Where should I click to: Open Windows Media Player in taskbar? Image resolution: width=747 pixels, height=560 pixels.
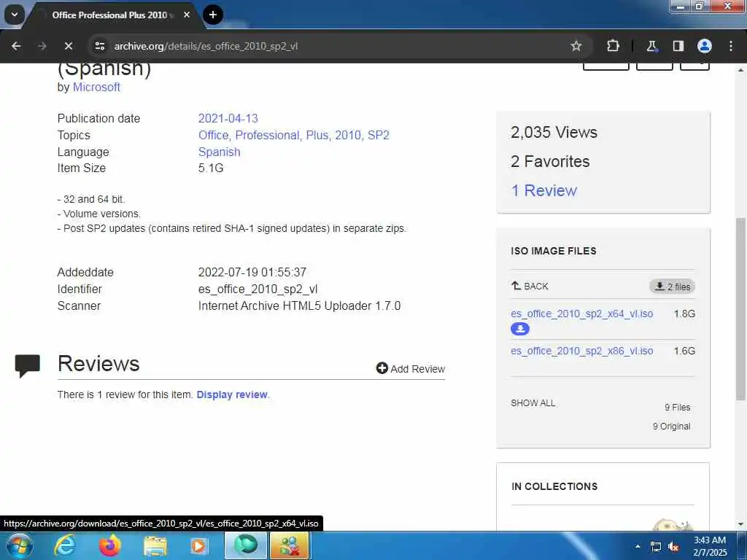(199, 545)
